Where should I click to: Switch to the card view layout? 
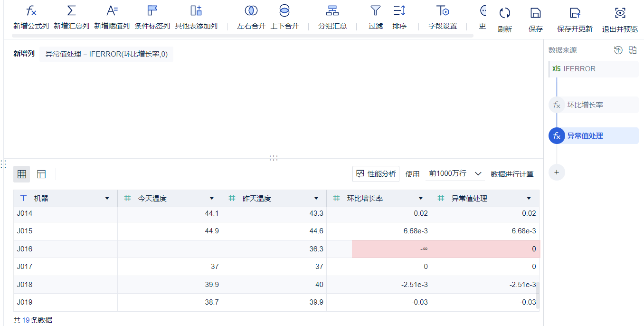tap(41, 174)
